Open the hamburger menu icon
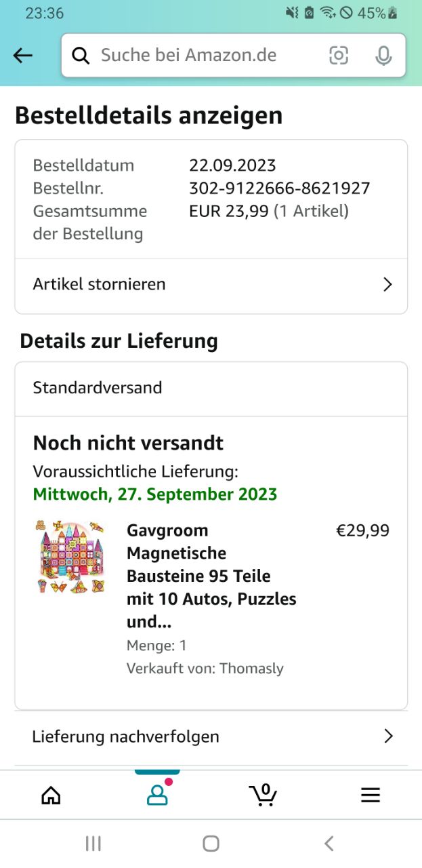 click(371, 795)
